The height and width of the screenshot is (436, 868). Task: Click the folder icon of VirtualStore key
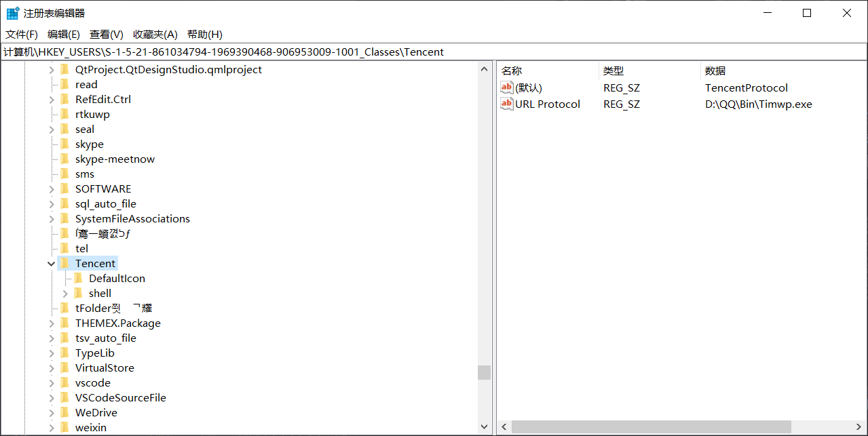64,368
